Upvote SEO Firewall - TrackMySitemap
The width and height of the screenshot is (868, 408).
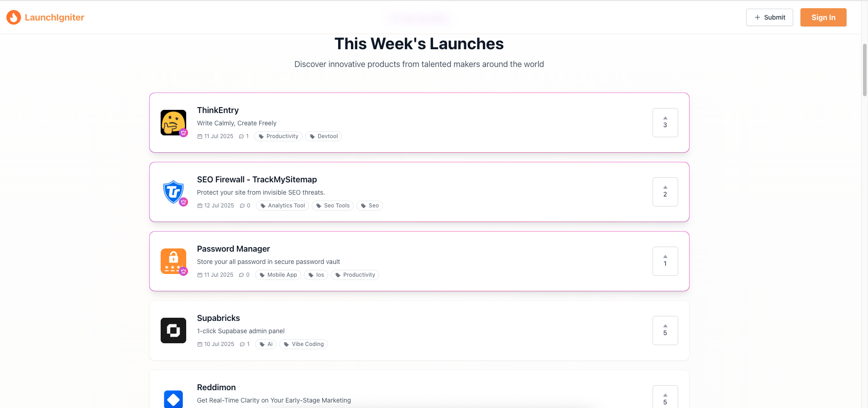(x=665, y=192)
